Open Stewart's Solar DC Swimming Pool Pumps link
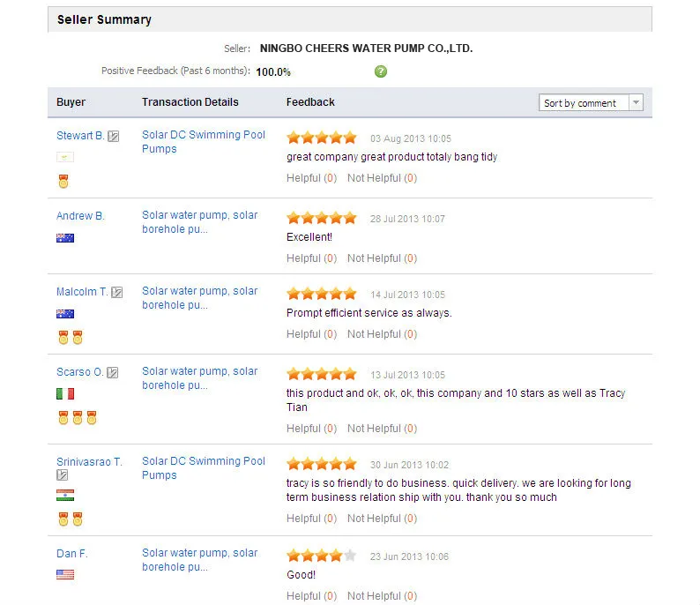The width and height of the screenshot is (700, 605). click(x=203, y=142)
